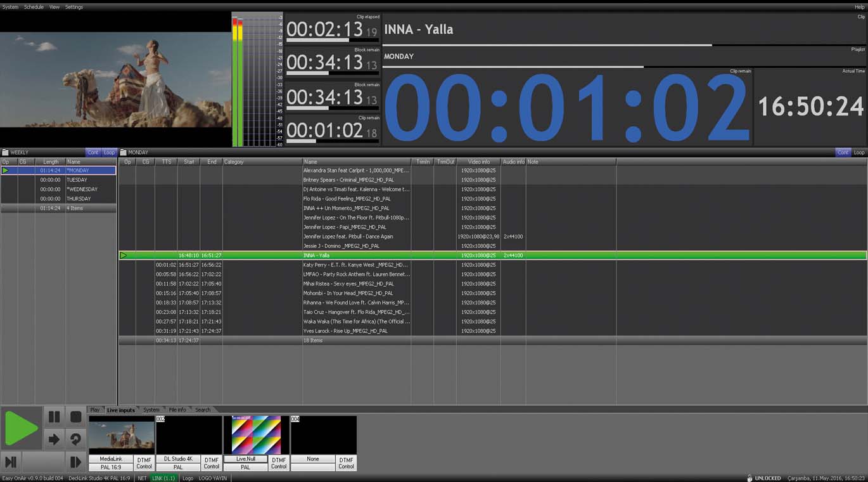
Task: Click the skip-forward bar-arrow icon
Action: (x=75, y=462)
